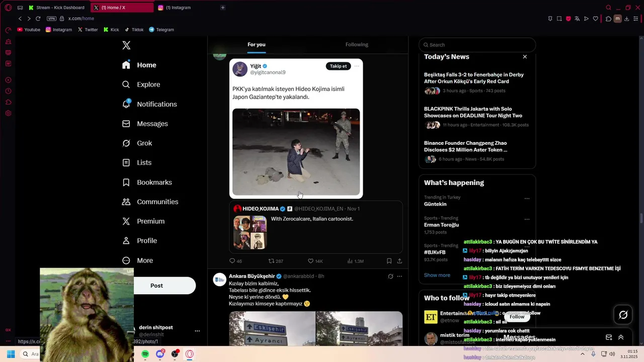Select the For you tab

257,45
